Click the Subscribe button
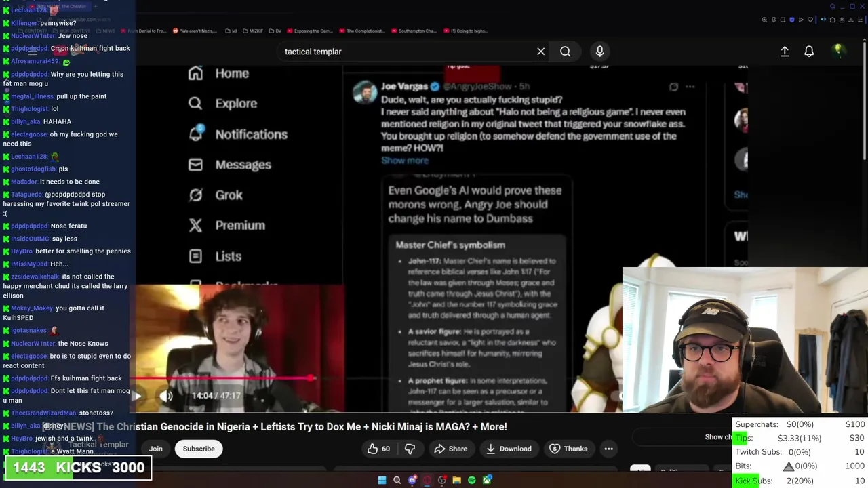 [199, 449]
